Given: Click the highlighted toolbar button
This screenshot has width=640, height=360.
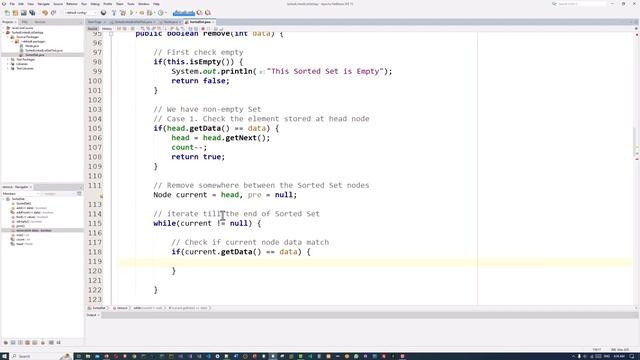Looking at the screenshot, I should pyautogui.click(x=184, y=13).
